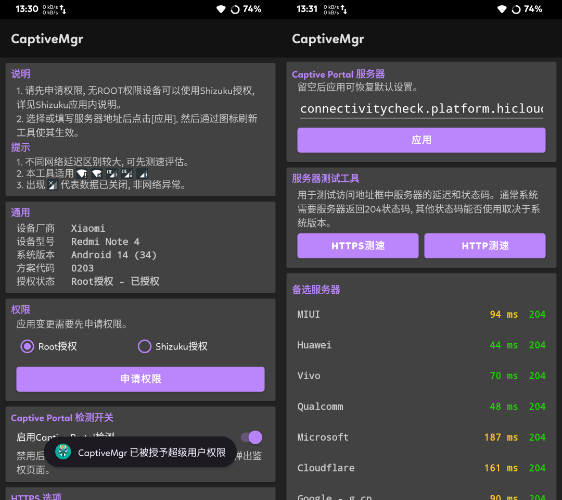Tap the 说明 section heading
Viewport: 562px width, 500px height.
click(20, 74)
